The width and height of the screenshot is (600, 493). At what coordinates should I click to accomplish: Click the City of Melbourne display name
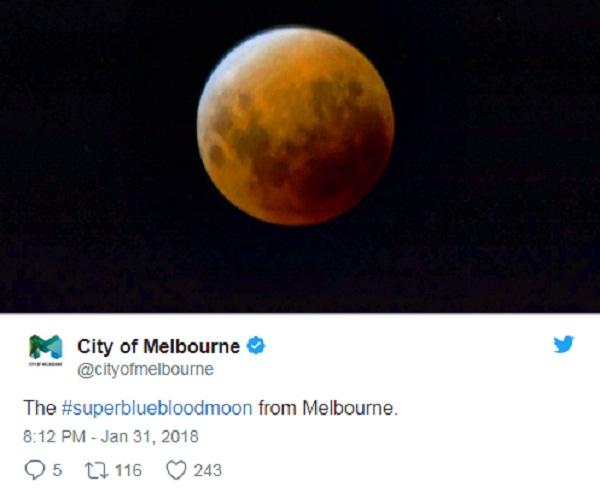coord(158,346)
